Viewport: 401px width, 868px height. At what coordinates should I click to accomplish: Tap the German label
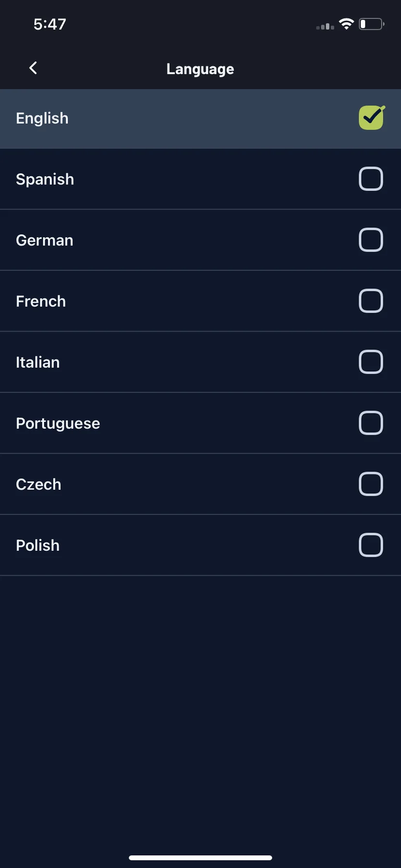click(x=45, y=240)
